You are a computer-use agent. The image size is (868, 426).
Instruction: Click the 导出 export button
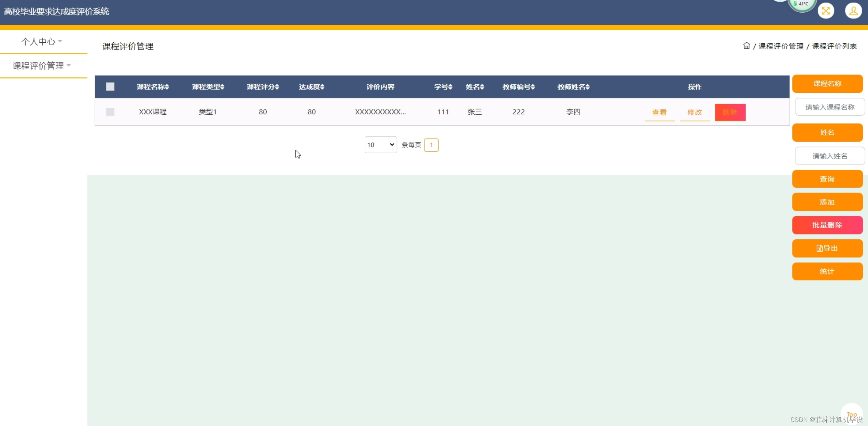tap(827, 248)
